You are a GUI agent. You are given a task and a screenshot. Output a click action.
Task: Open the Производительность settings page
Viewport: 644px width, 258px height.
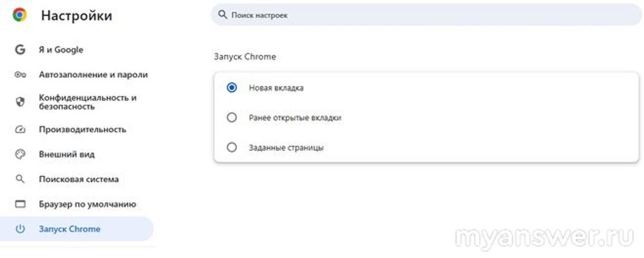(x=82, y=129)
